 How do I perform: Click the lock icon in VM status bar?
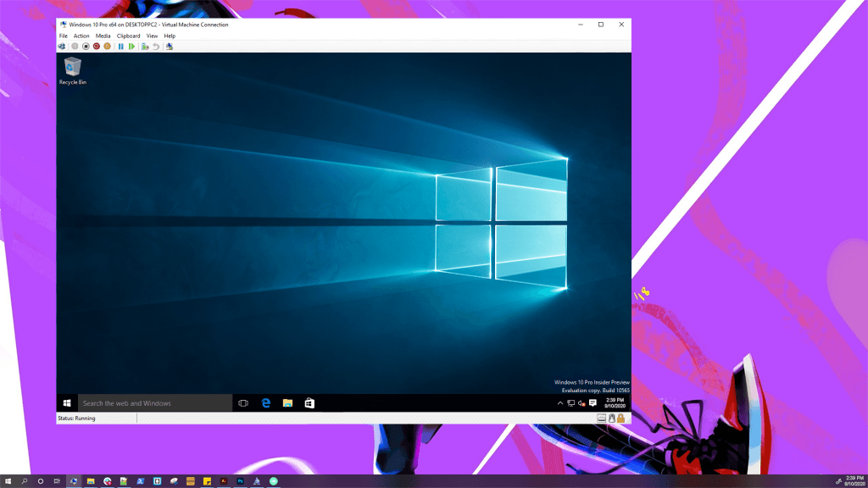coord(621,419)
